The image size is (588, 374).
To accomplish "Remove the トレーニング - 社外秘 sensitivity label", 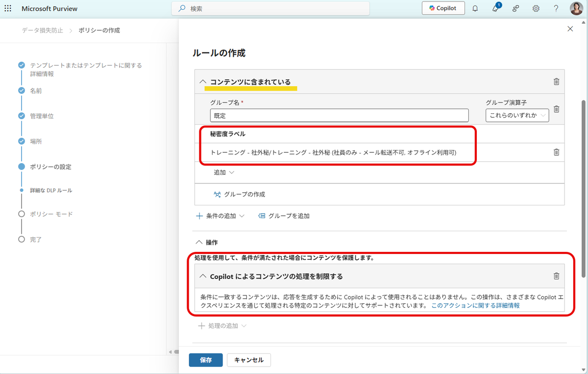I will point(556,152).
